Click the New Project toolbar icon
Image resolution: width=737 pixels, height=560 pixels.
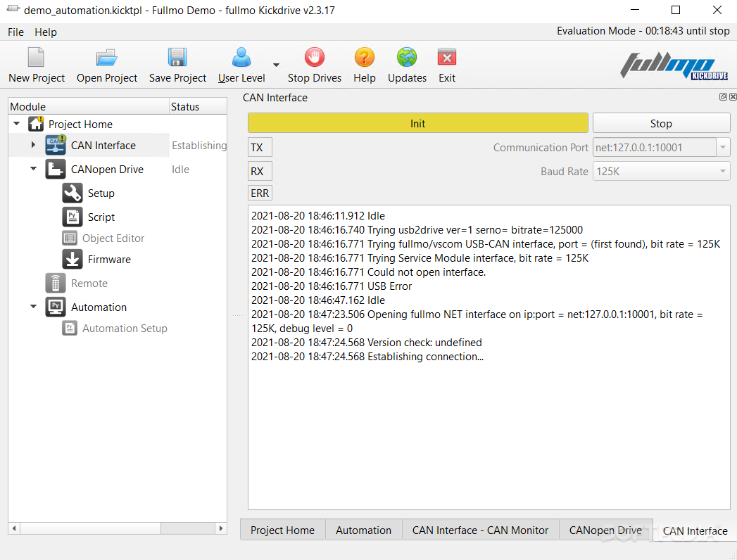(x=36, y=58)
